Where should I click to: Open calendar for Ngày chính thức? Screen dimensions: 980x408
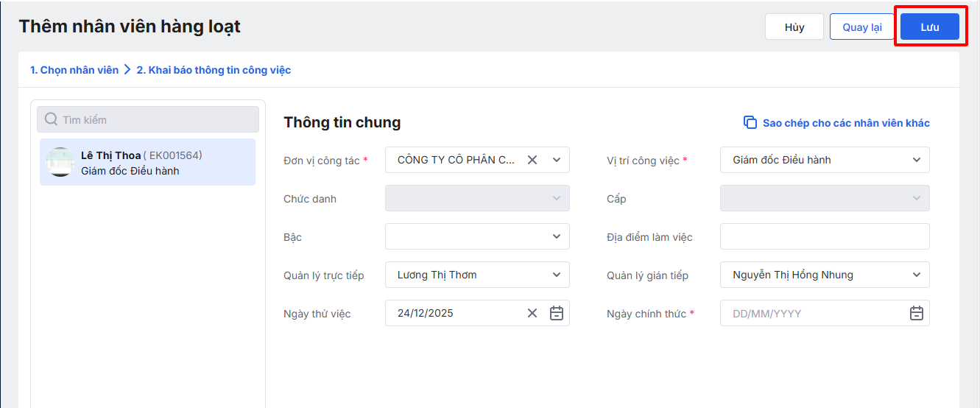point(917,313)
